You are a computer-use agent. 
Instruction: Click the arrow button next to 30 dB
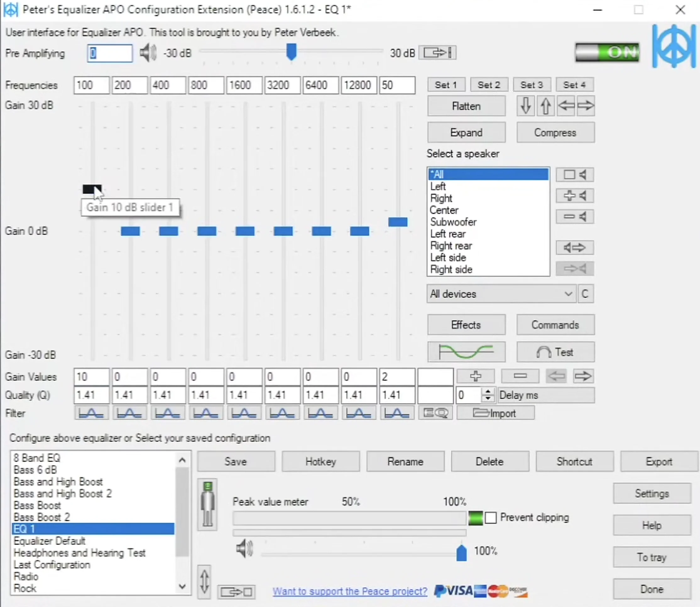[x=437, y=53]
